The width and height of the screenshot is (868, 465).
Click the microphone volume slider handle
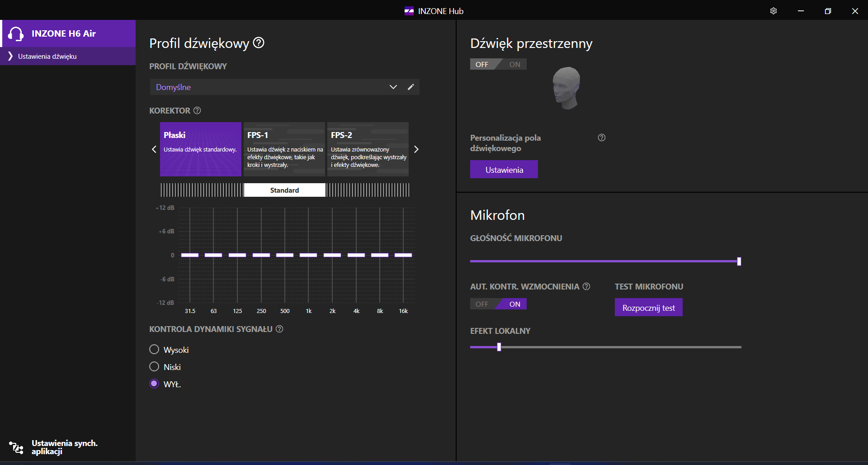739,261
